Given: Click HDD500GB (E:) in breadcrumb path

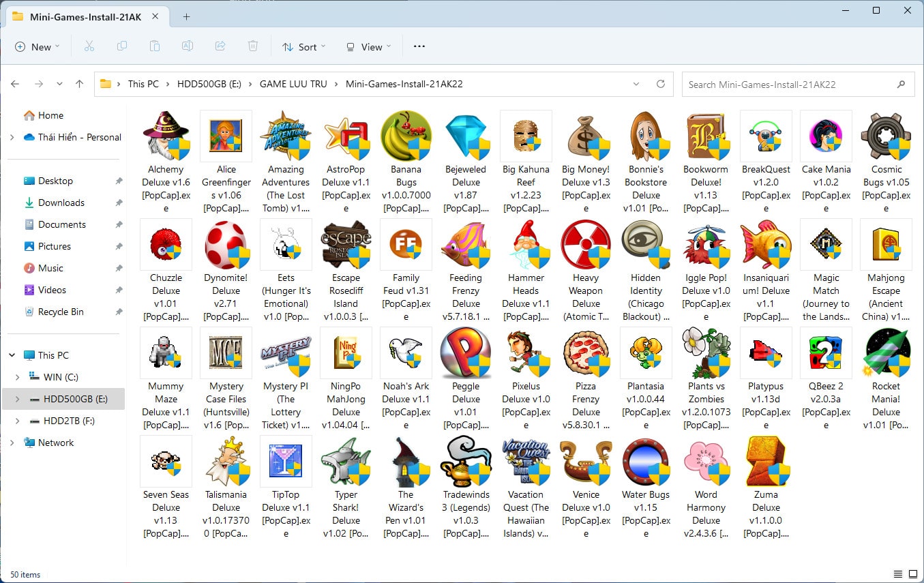Looking at the screenshot, I should [210, 85].
